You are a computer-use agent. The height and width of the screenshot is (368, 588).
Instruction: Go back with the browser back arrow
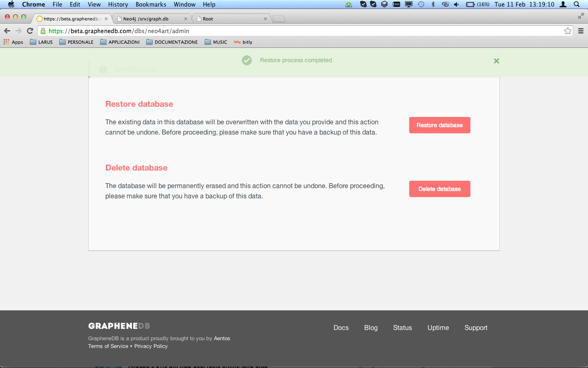point(7,31)
